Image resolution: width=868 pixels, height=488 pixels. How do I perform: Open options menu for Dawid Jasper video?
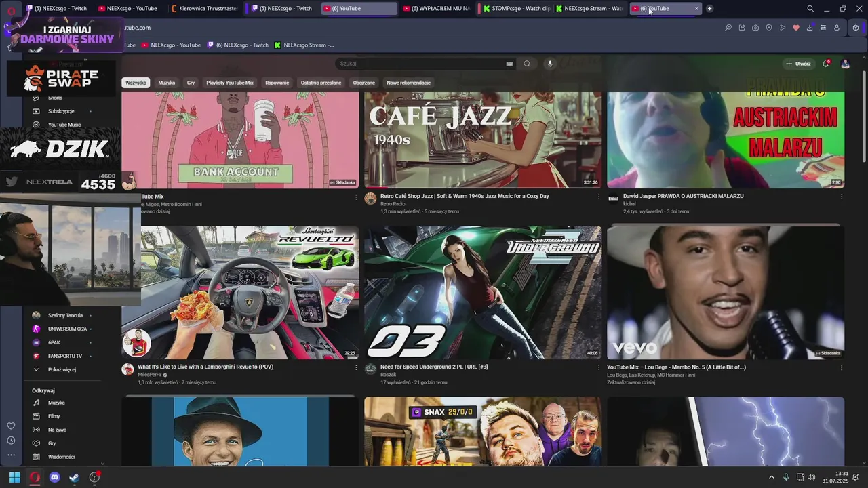click(842, 197)
